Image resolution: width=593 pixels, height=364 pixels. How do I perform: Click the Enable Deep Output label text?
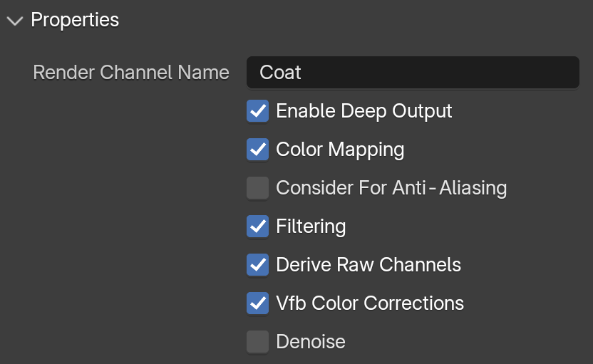363,111
